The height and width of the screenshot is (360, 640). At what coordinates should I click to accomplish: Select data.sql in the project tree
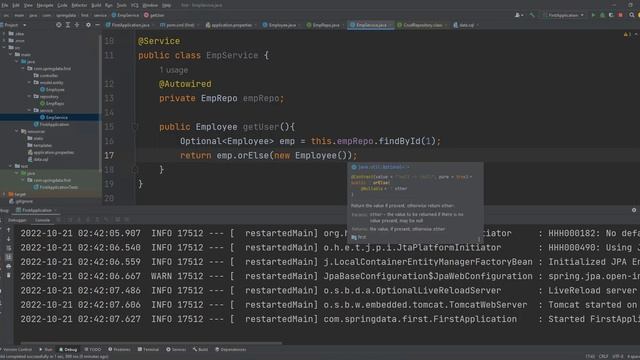38,159
